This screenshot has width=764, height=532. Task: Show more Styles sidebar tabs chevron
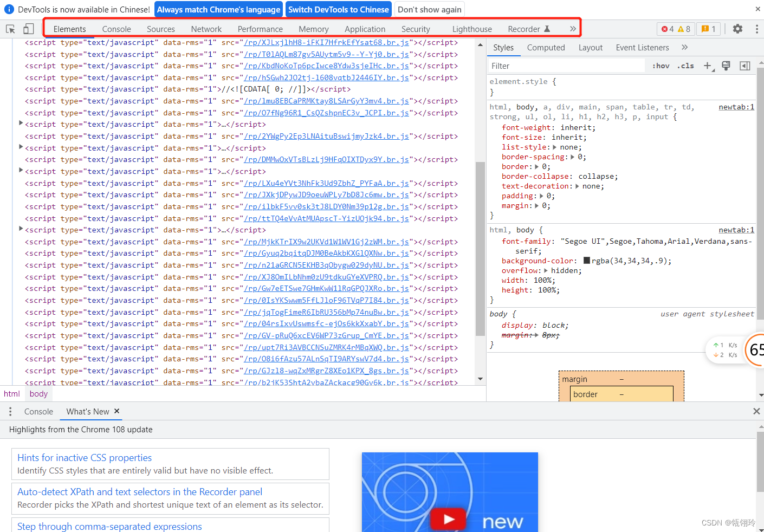[684, 48]
